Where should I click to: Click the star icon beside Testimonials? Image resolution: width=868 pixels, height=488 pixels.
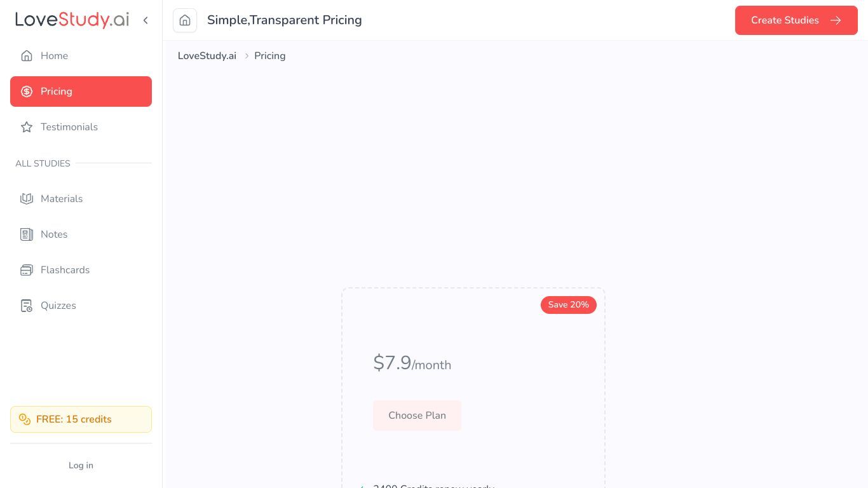27,127
